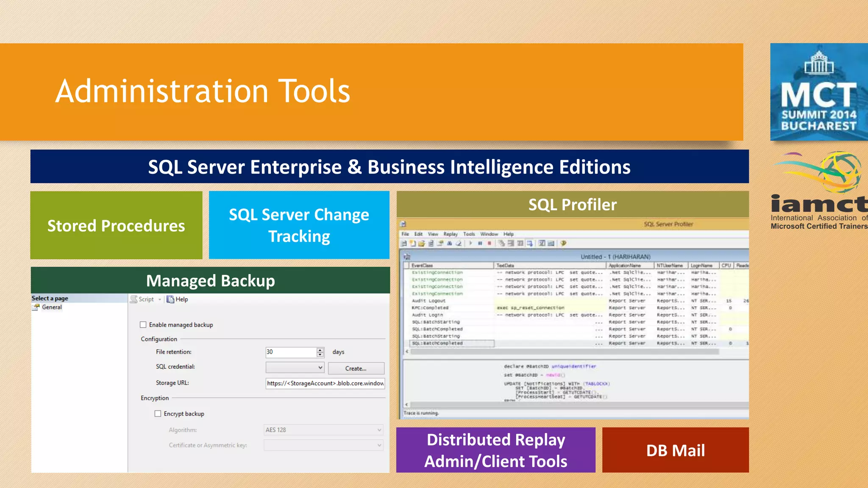Image resolution: width=868 pixels, height=488 pixels.
Task: Open the File menu in SQL Server Profiler
Action: coord(405,234)
